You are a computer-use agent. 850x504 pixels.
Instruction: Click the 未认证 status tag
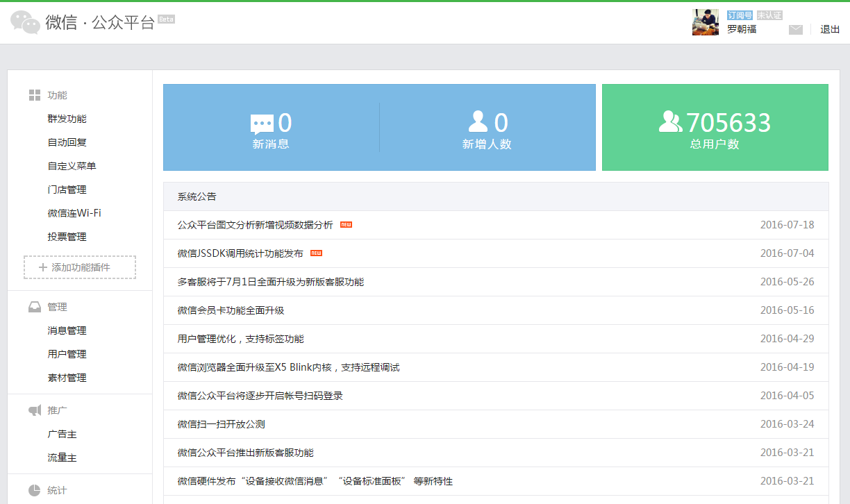tap(769, 15)
